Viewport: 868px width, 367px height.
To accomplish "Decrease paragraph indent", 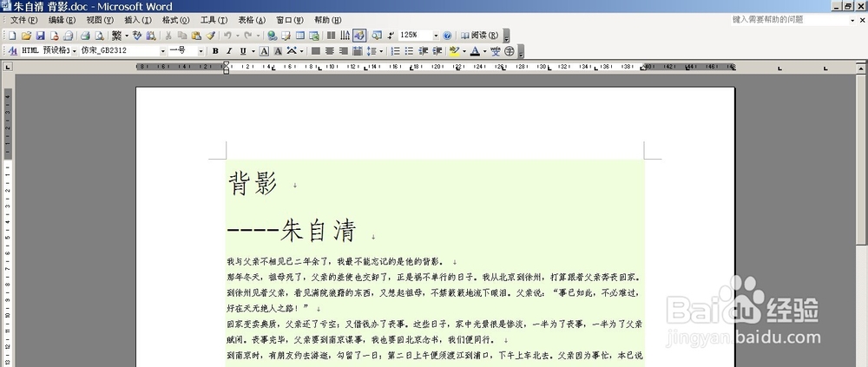I will 424,51.
